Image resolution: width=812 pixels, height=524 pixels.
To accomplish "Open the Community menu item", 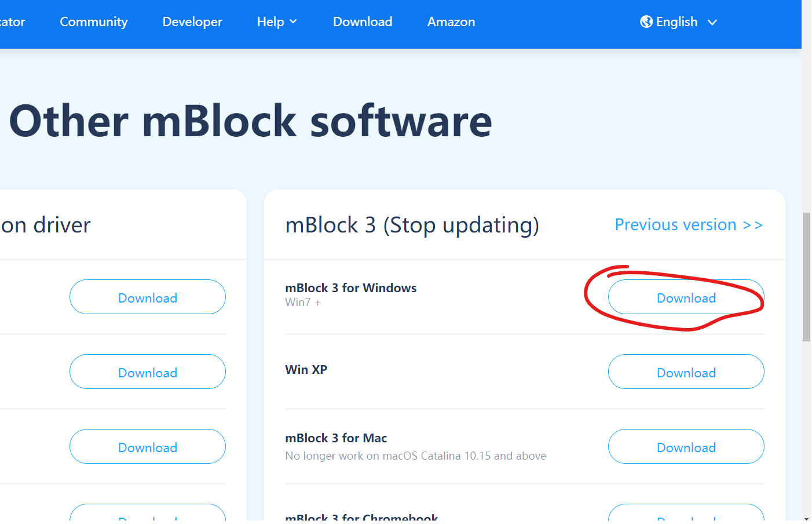I will tap(94, 22).
